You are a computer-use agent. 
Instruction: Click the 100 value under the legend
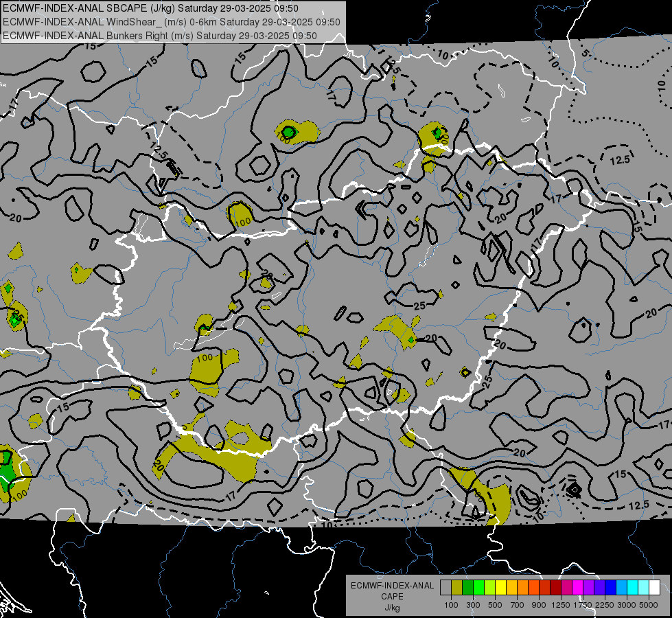click(451, 605)
